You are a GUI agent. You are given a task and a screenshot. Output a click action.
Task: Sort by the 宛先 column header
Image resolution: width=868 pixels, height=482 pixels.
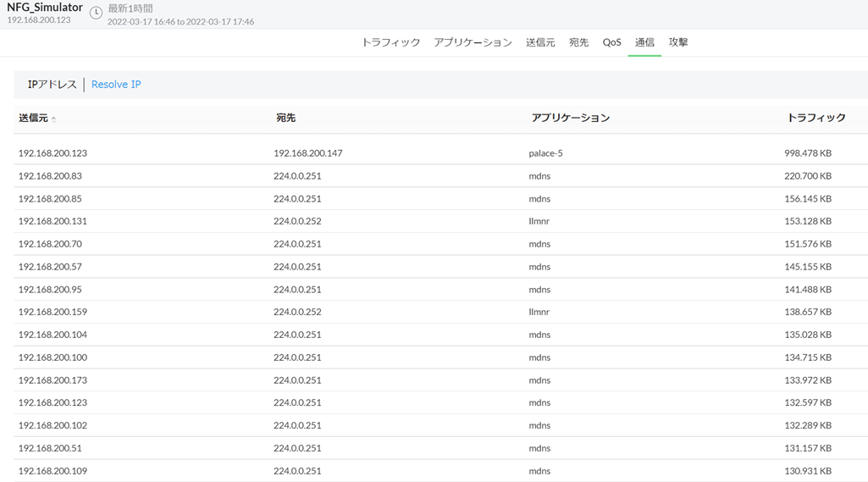click(x=285, y=118)
